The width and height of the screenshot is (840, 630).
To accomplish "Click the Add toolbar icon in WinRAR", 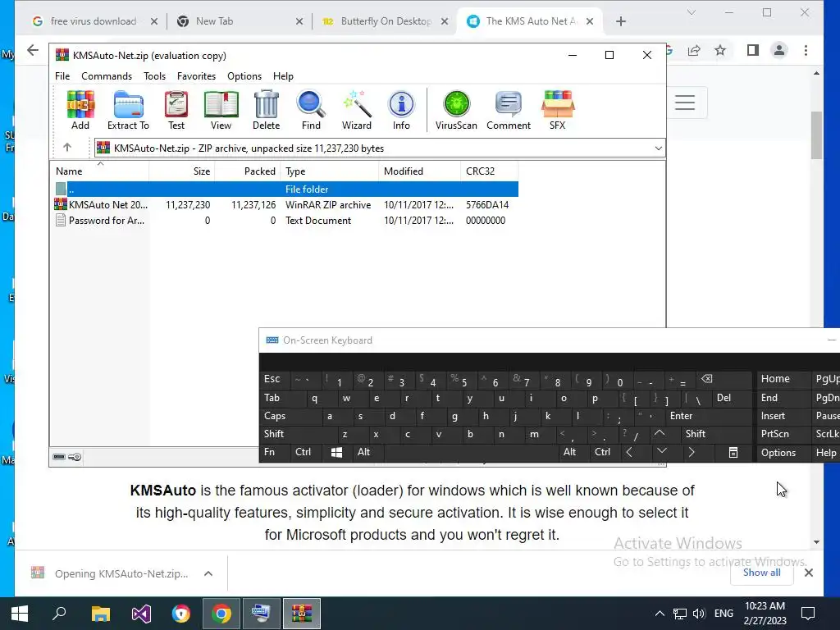I will tap(80, 110).
